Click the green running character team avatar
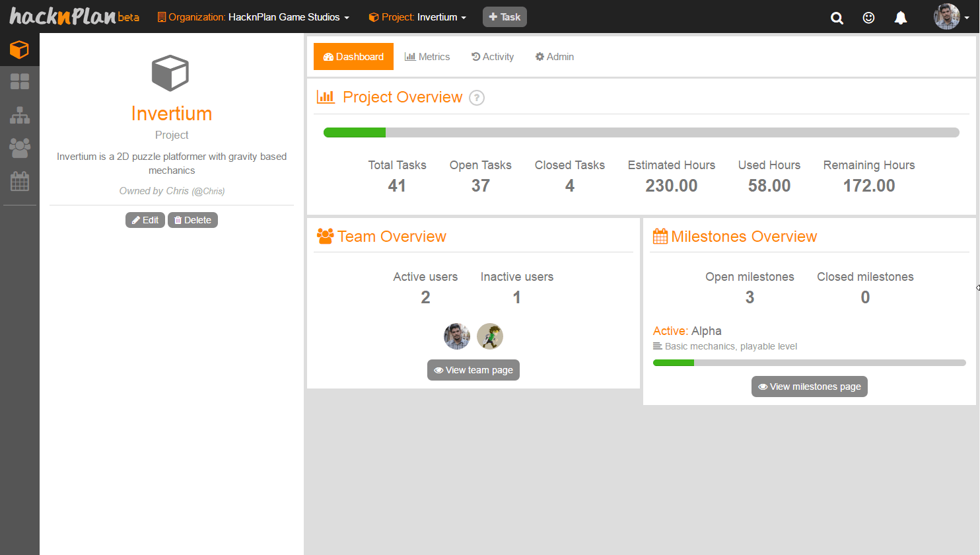This screenshot has height=555, width=980. [490, 336]
